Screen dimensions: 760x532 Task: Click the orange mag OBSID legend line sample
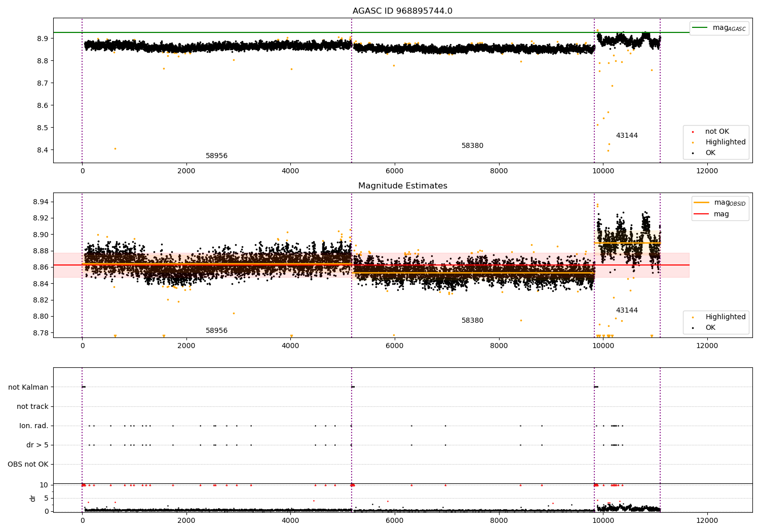click(701, 202)
